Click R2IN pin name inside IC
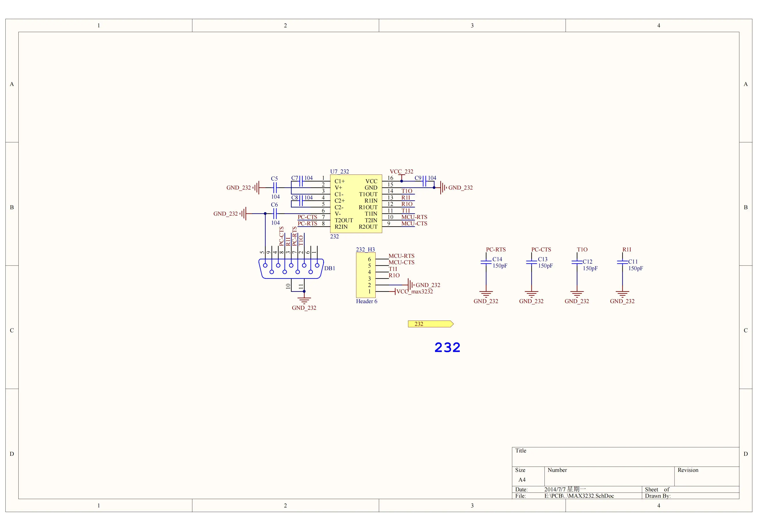 [341, 227]
